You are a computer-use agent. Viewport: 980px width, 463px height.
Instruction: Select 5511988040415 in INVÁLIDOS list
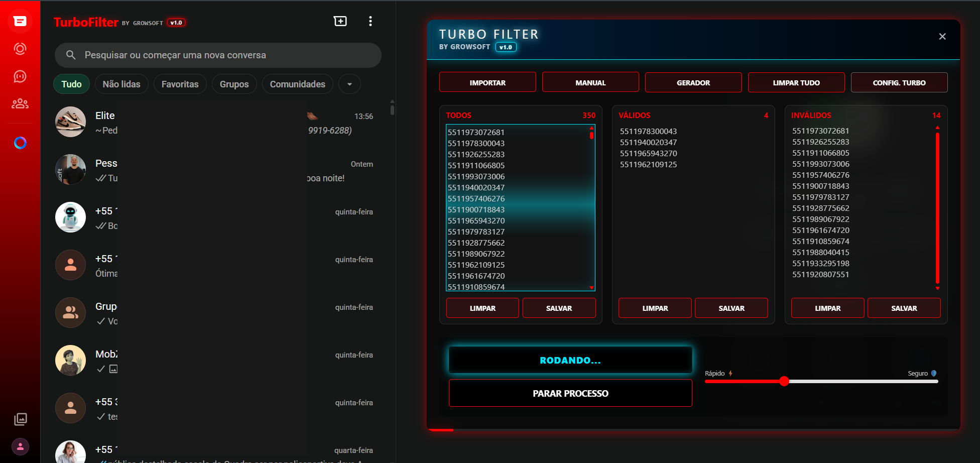821,252
